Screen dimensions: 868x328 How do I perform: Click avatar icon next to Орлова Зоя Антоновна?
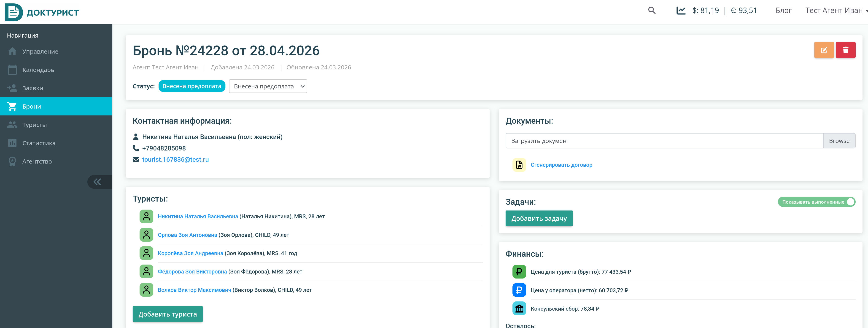pyautogui.click(x=146, y=235)
